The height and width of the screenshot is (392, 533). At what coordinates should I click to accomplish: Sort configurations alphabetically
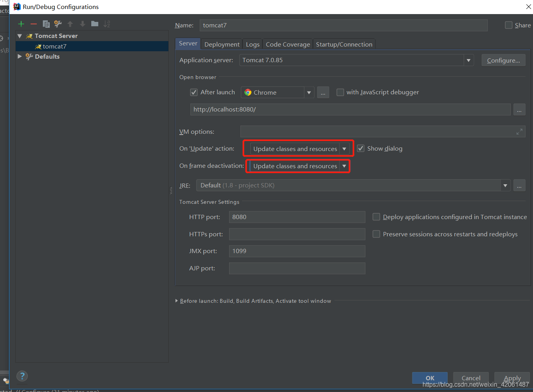(x=107, y=24)
